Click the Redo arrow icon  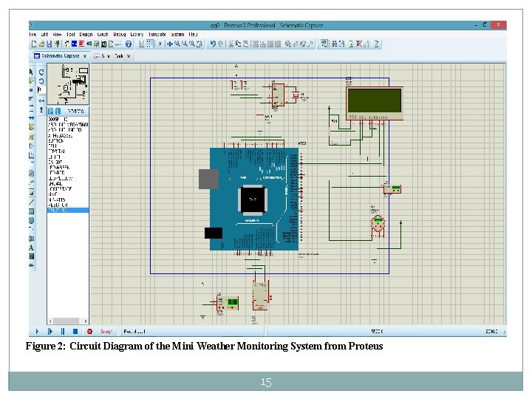pos(220,44)
